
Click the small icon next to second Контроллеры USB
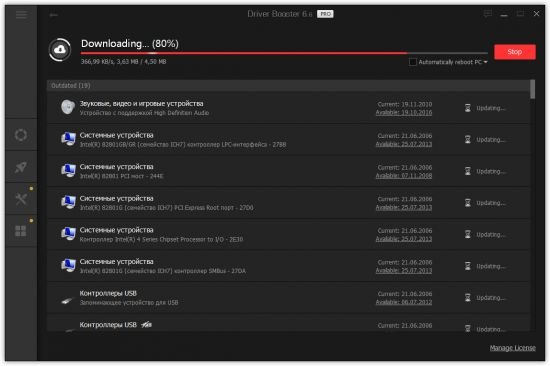(x=146, y=325)
